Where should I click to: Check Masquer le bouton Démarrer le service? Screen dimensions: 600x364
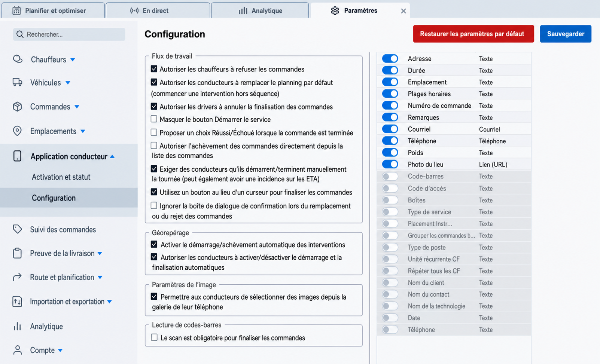(154, 119)
